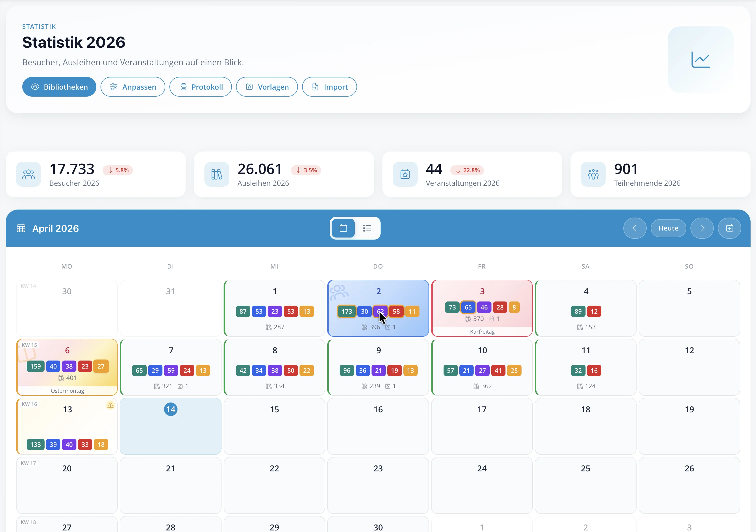Open the Bibliotheken filter
756x532 pixels.
click(59, 87)
